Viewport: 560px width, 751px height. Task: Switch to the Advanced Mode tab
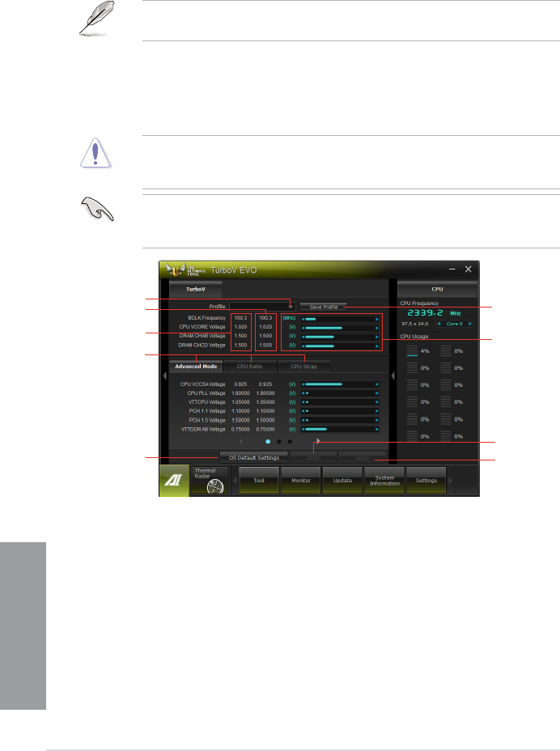click(x=196, y=367)
